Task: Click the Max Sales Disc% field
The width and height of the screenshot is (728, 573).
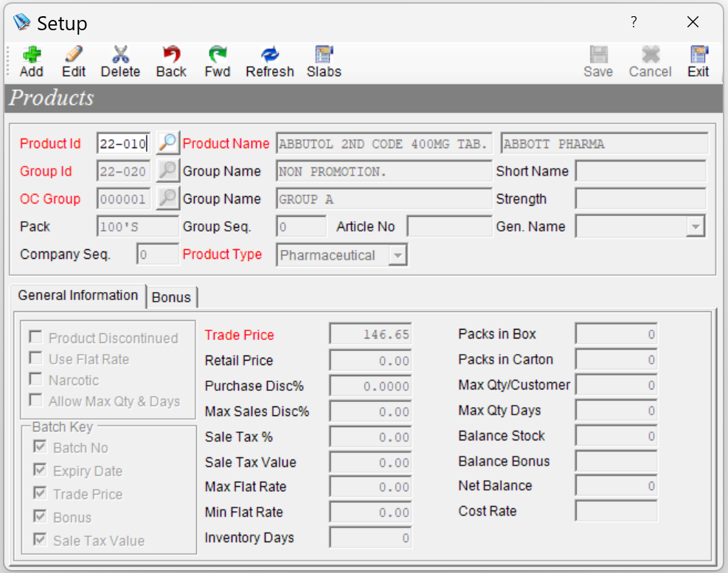Action: pos(370,411)
